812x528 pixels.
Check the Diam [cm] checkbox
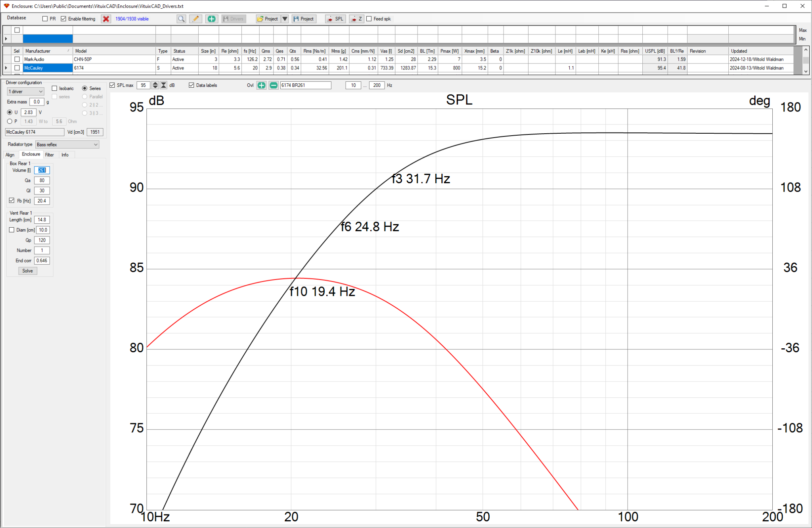point(12,230)
